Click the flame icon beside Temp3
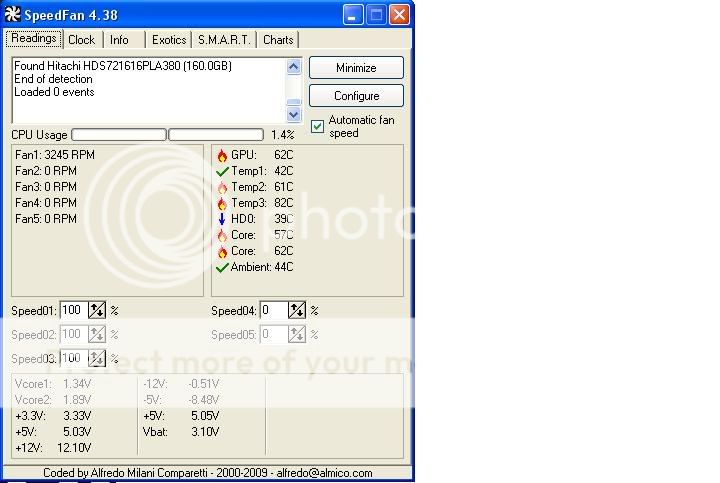 tap(222, 203)
